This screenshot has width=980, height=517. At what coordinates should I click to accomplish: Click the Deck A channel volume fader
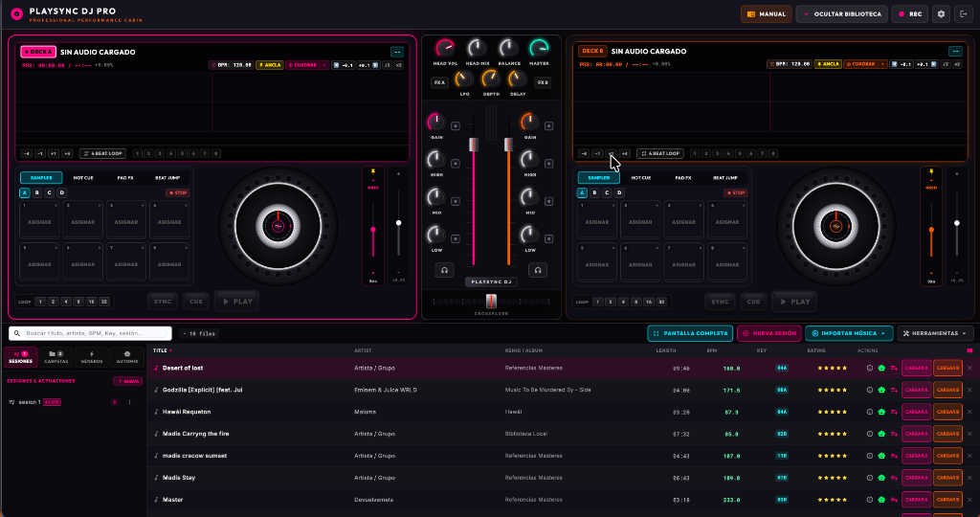click(474, 145)
